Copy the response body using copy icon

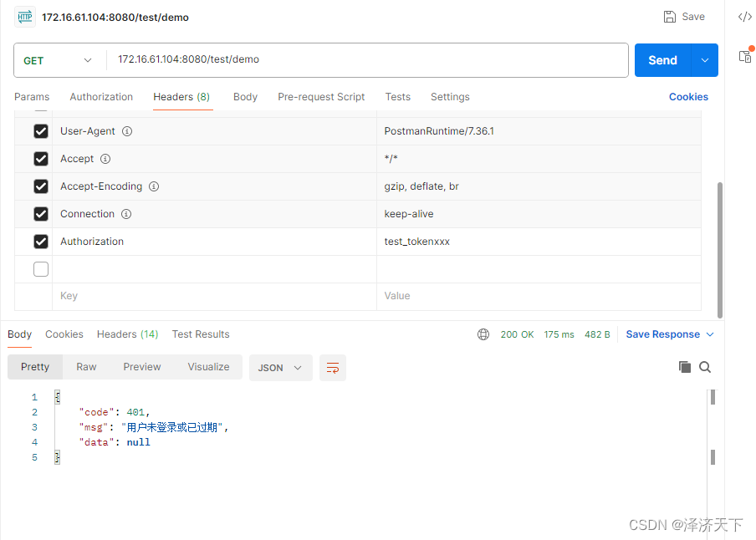pos(684,366)
